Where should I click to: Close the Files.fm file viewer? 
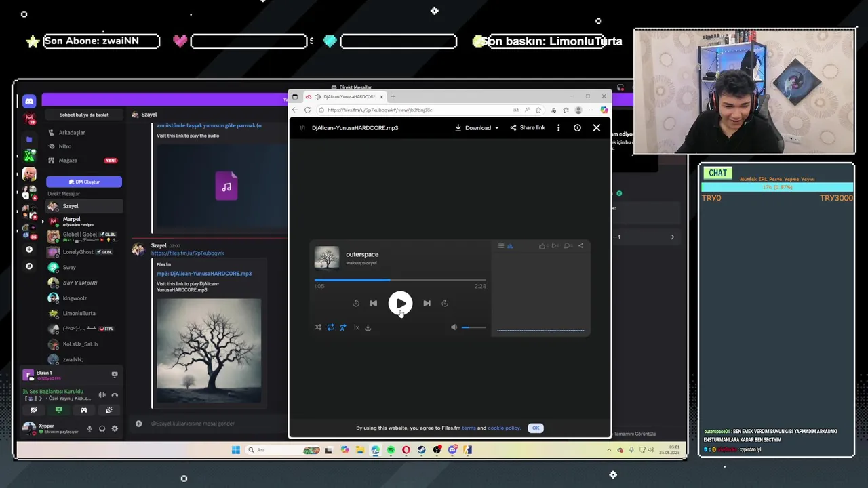click(597, 127)
